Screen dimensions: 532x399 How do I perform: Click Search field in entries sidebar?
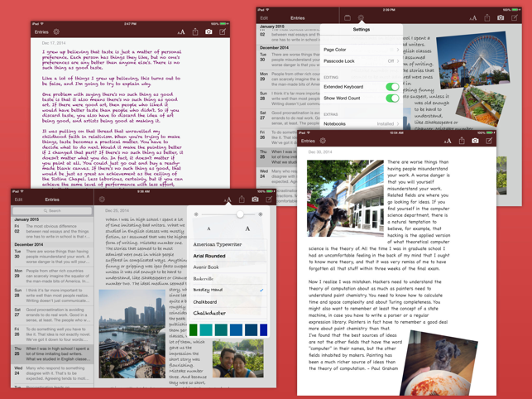52,211
